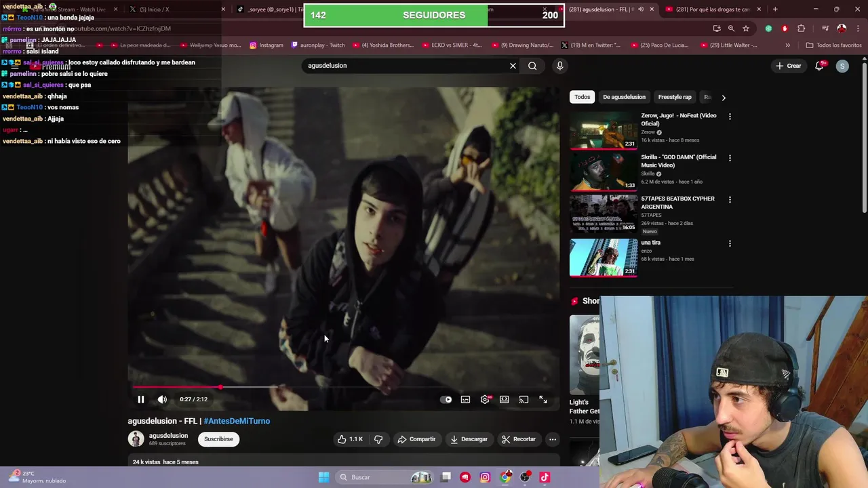
Task: Open the Chrome profile avatar
Action: pos(842,28)
